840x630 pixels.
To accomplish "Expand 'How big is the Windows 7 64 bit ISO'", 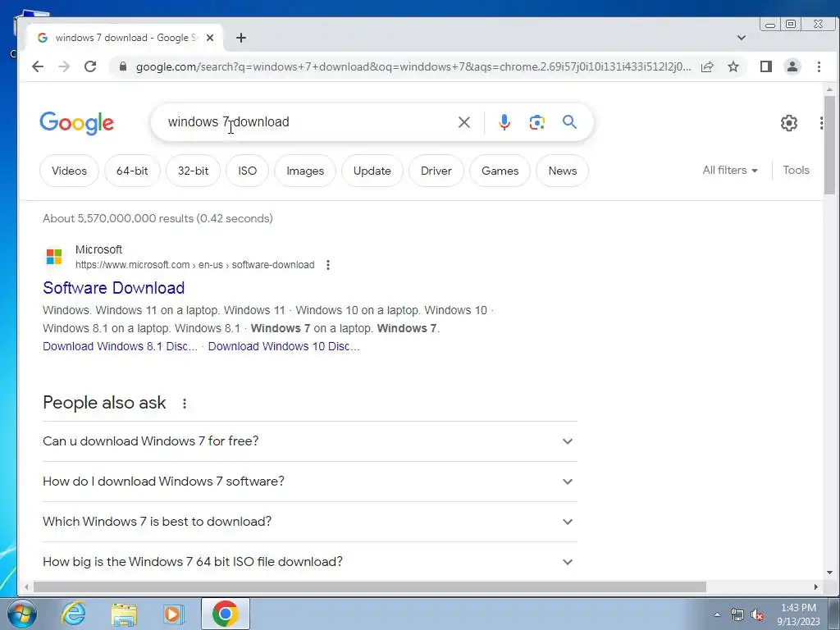I will [x=309, y=561].
